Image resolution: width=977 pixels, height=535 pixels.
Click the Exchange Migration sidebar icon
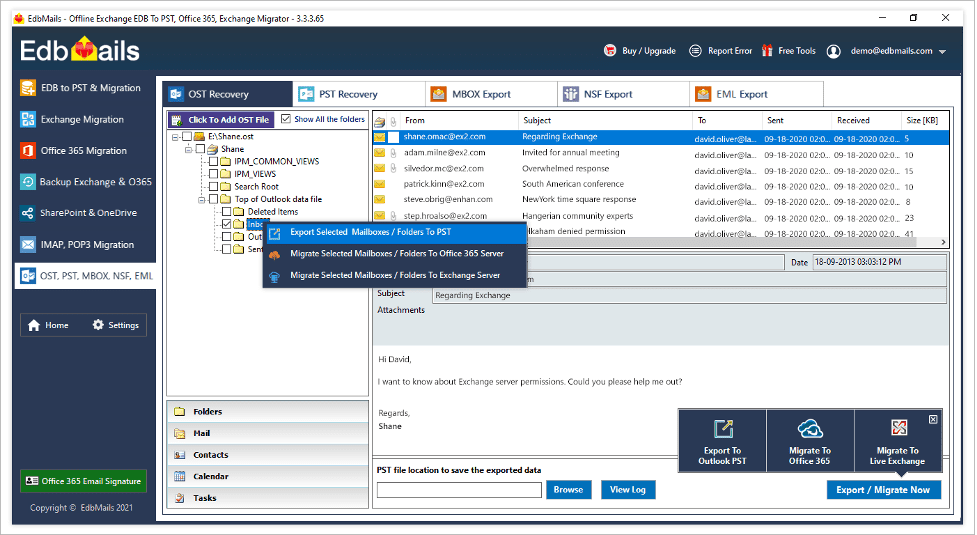(x=27, y=119)
